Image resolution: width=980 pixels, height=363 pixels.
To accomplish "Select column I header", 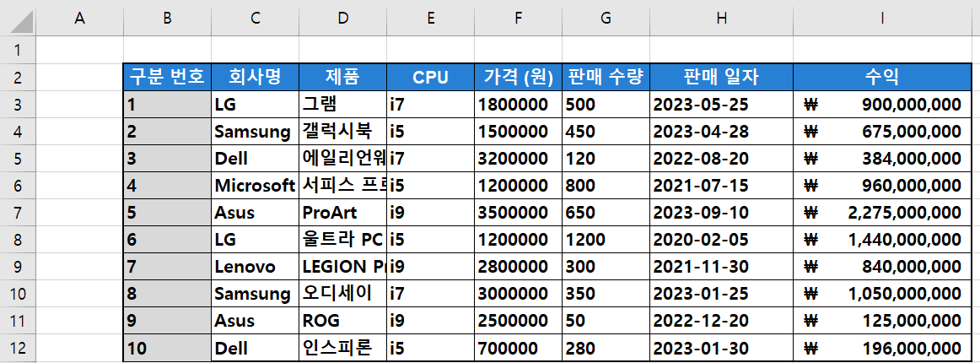I will pos(882,19).
